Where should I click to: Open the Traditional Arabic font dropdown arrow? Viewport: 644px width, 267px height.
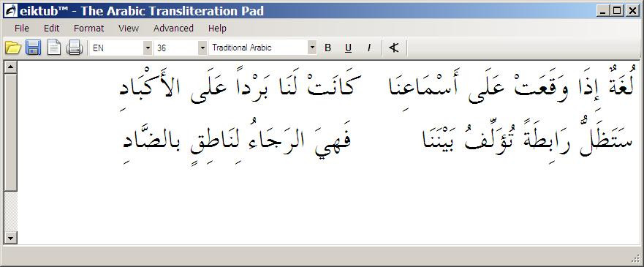point(312,48)
